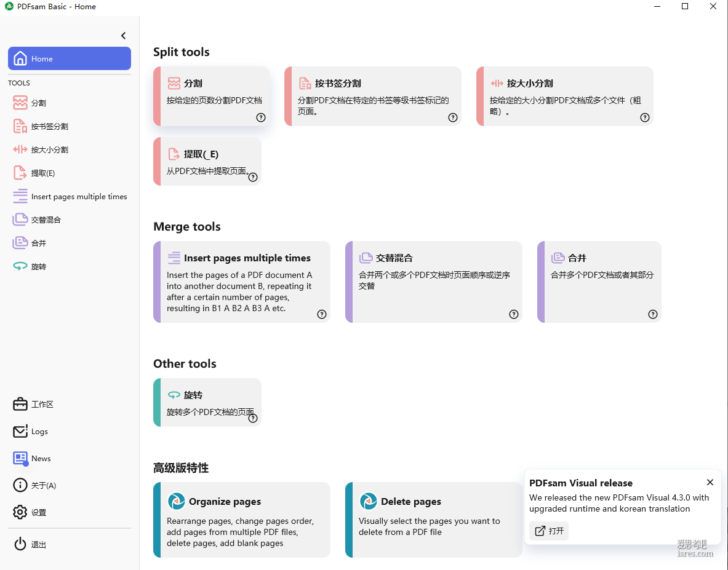Click the Merge tools heading
728x570 pixels.
pos(186,226)
